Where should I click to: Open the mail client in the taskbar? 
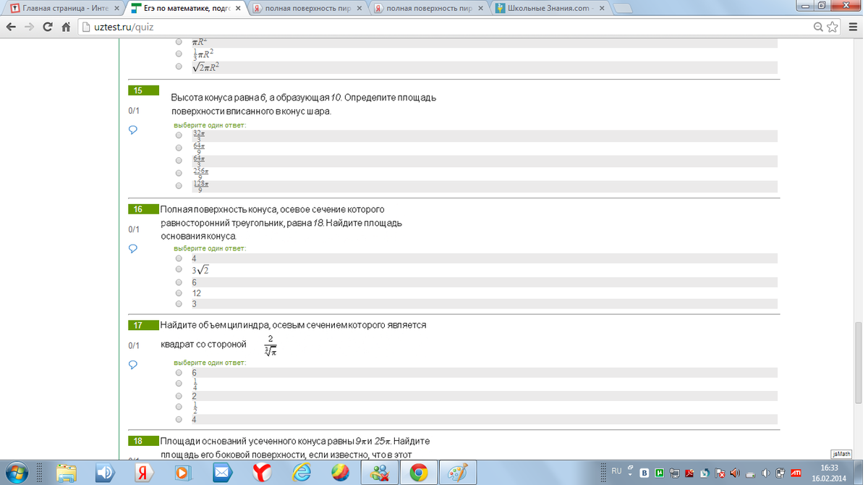click(x=222, y=473)
